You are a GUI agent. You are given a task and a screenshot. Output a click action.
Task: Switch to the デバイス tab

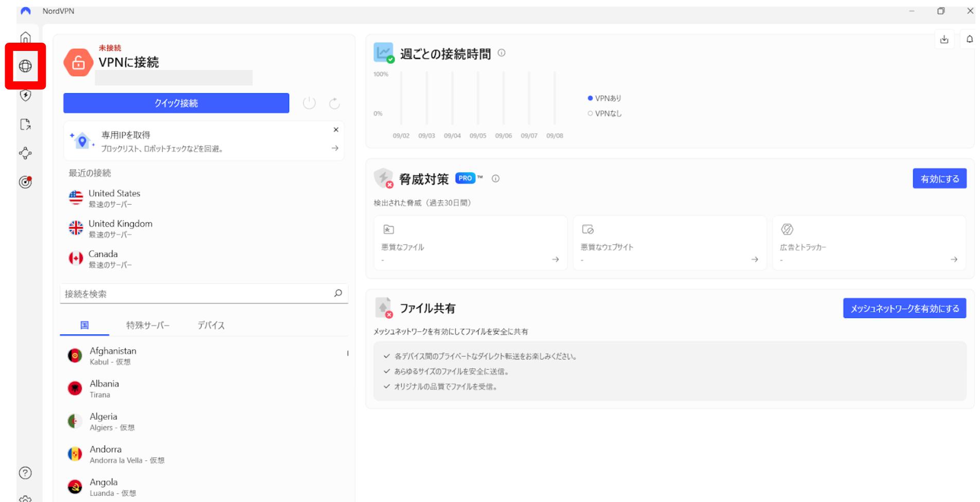[x=211, y=325]
